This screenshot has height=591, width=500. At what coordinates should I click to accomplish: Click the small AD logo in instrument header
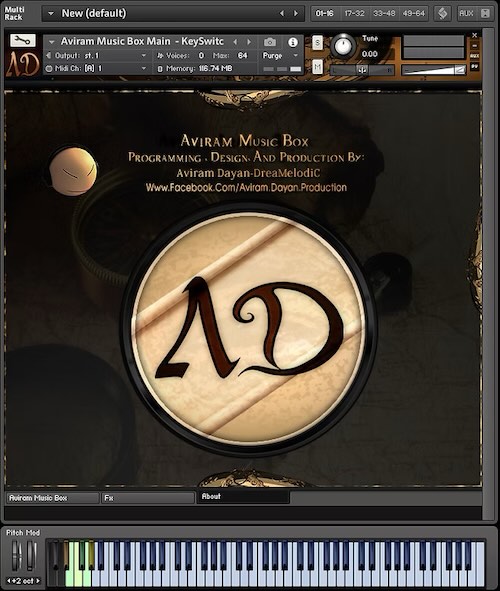(x=23, y=63)
